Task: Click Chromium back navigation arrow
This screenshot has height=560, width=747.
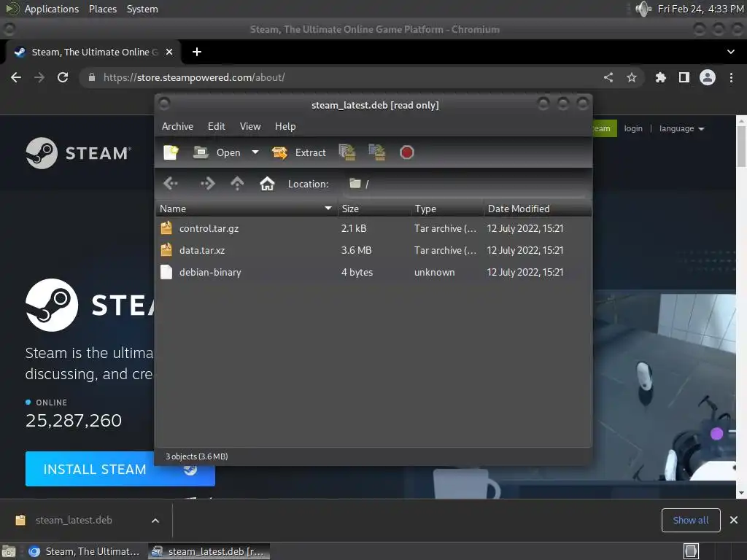Action: click(16, 77)
